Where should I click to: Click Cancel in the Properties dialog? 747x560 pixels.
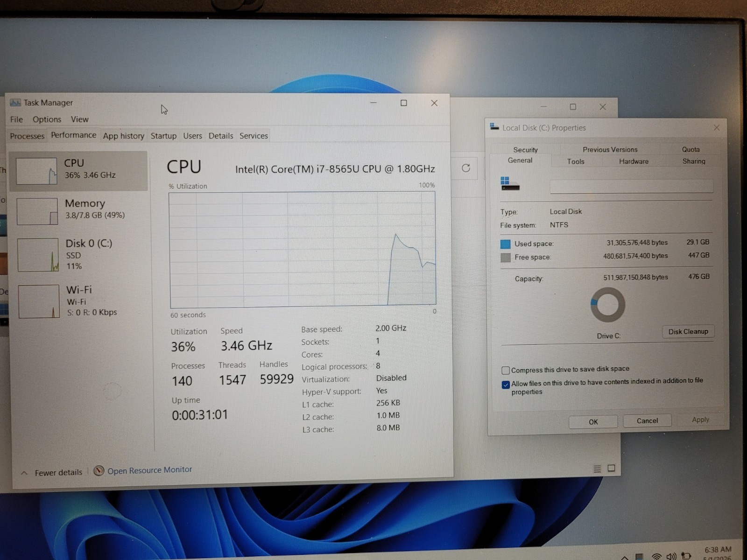point(647,420)
